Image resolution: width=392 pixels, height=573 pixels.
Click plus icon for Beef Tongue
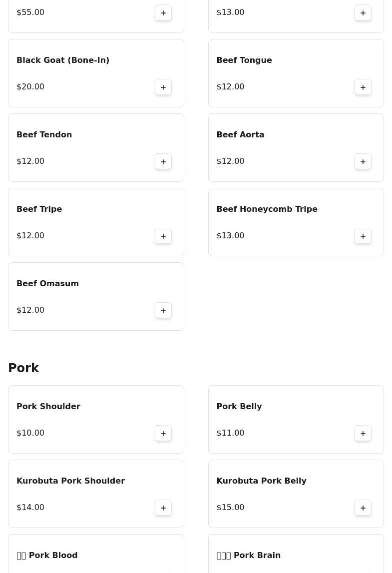coord(363,87)
